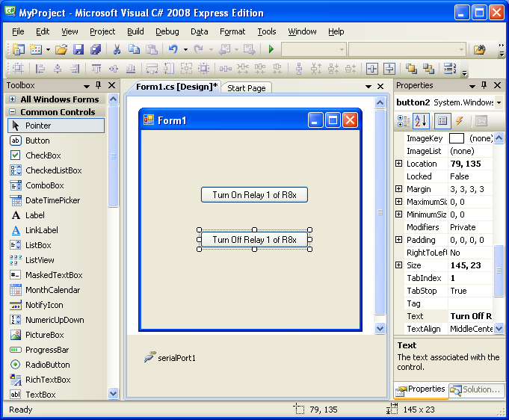Show Events with the lightning bolt icon
The image size is (509, 420).
(459, 121)
